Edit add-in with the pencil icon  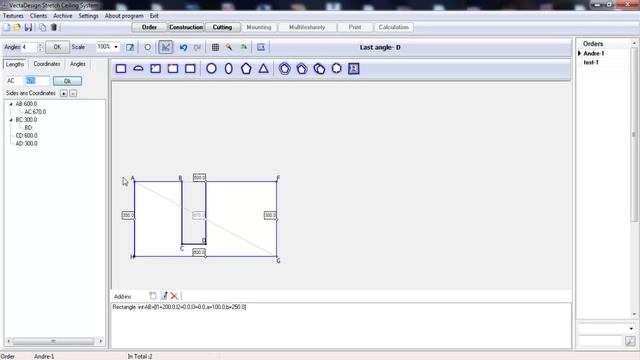[164, 296]
